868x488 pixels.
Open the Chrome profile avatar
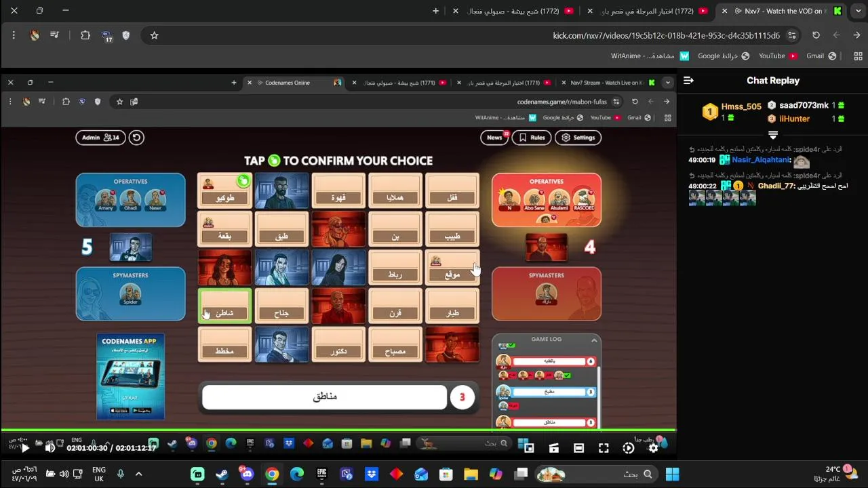35,35
